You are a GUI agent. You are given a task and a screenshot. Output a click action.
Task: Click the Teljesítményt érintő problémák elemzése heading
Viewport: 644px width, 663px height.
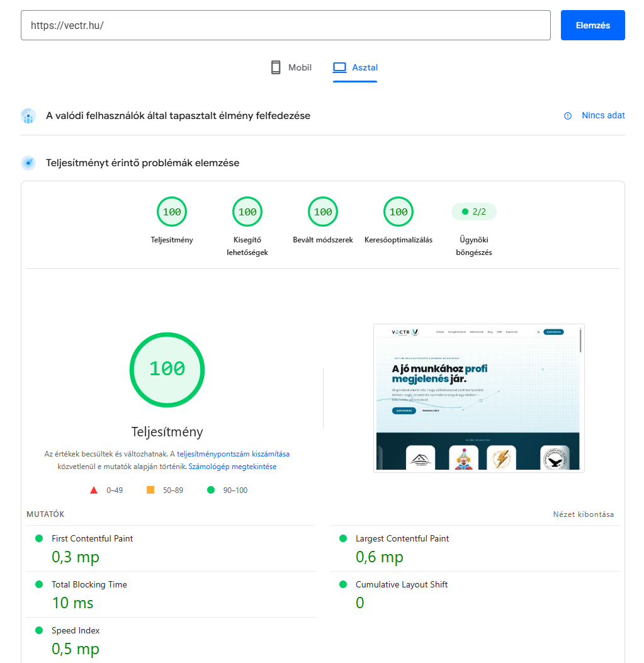(x=142, y=163)
